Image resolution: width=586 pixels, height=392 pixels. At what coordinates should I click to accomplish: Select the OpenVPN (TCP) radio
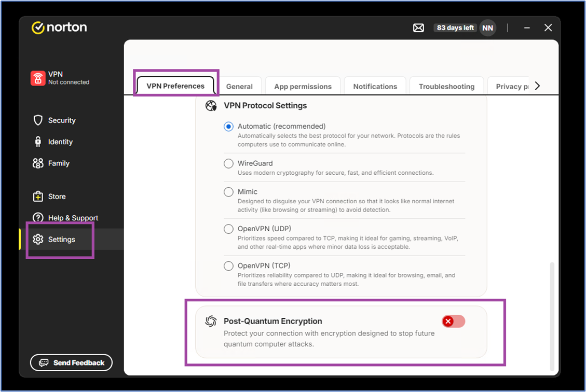coord(228,266)
